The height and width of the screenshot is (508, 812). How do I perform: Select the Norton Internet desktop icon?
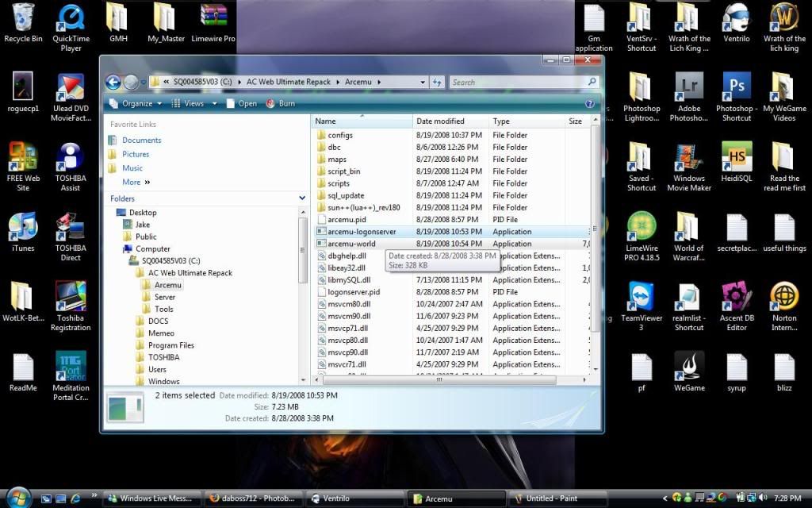click(784, 307)
